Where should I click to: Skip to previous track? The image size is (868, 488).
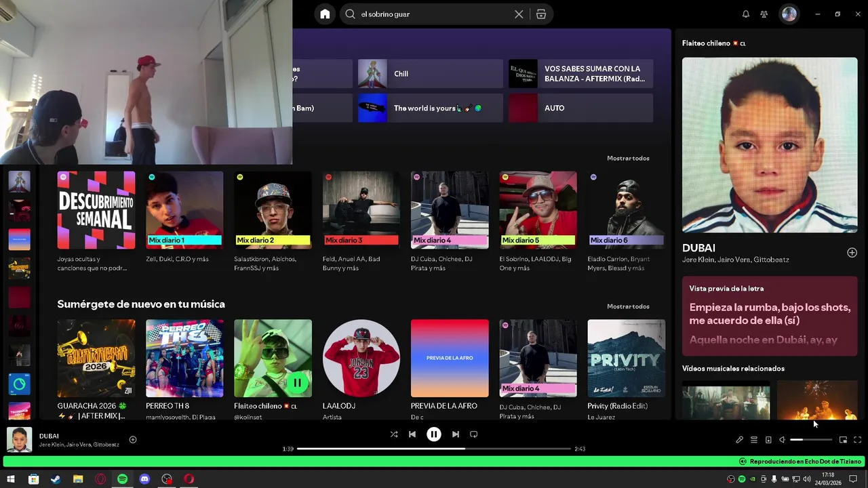pyautogui.click(x=412, y=434)
